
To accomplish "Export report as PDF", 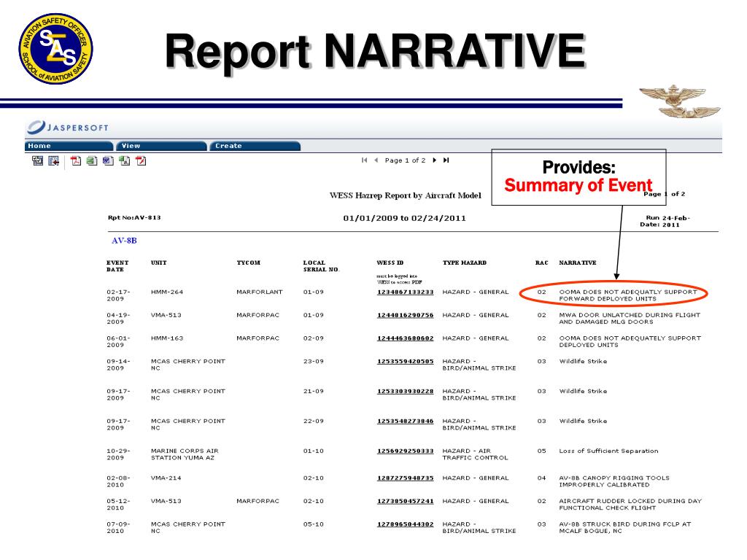I will pos(76,161).
